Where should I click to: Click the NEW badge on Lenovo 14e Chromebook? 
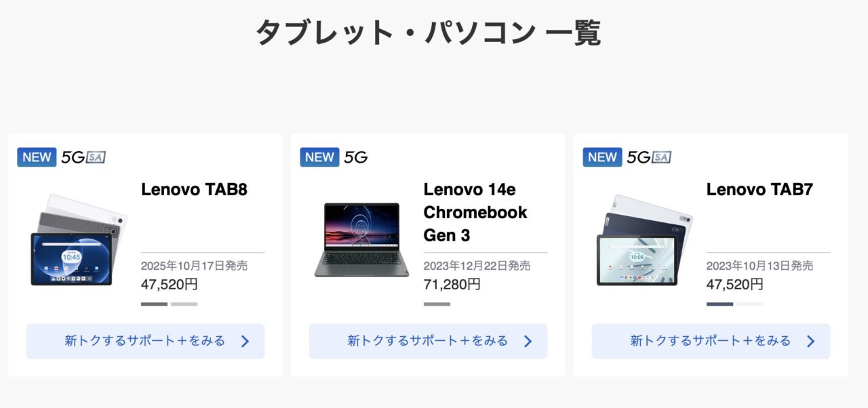coord(319,157)
